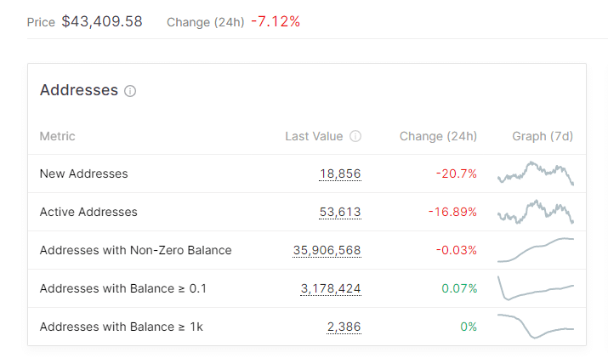
Task: View Balance ≥ 0.1 sparkline graph
Action: pos(536,288)
